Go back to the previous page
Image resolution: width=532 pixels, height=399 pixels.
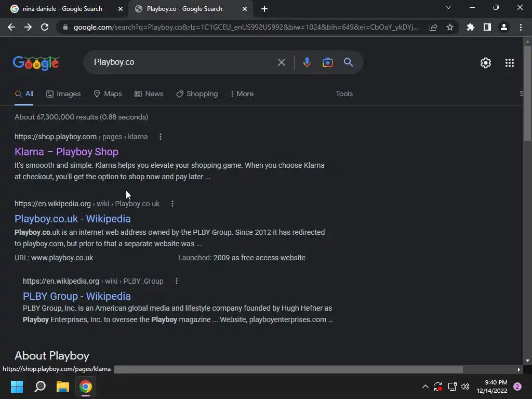click(11, 27)
